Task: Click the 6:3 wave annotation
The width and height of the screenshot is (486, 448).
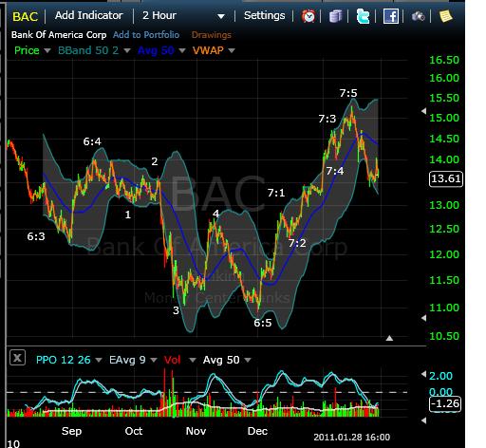Action: tap(36, 236)
